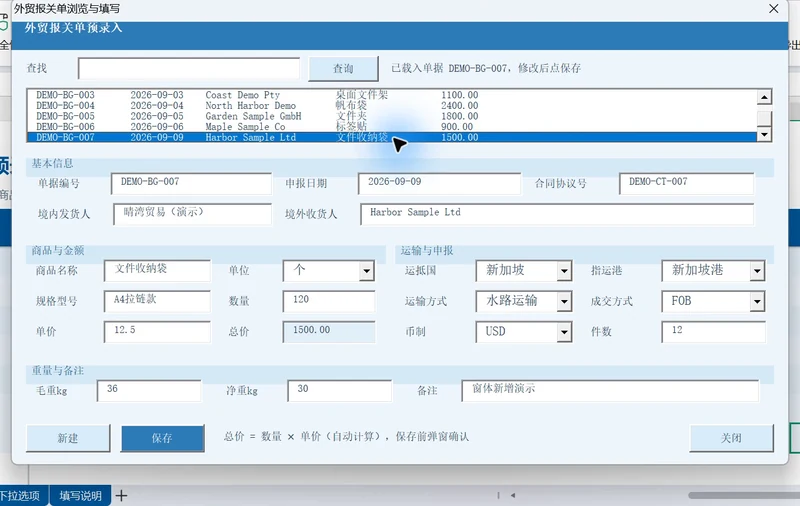Click the USD value in 币制 combo
Screen dimensions: 800x506
click(x=495, y=332)
